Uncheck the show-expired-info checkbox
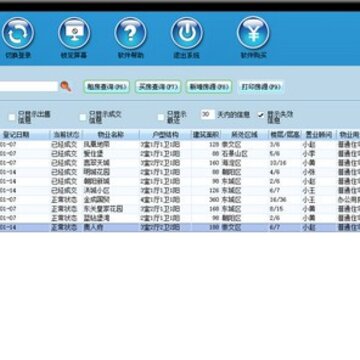Screen dimensions: 360x360 coord(261,115)
